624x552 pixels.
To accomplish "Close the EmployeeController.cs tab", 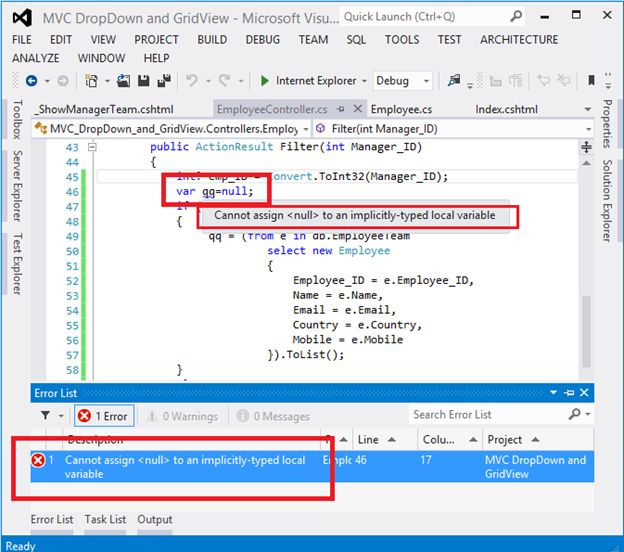I will pos(358,109).
